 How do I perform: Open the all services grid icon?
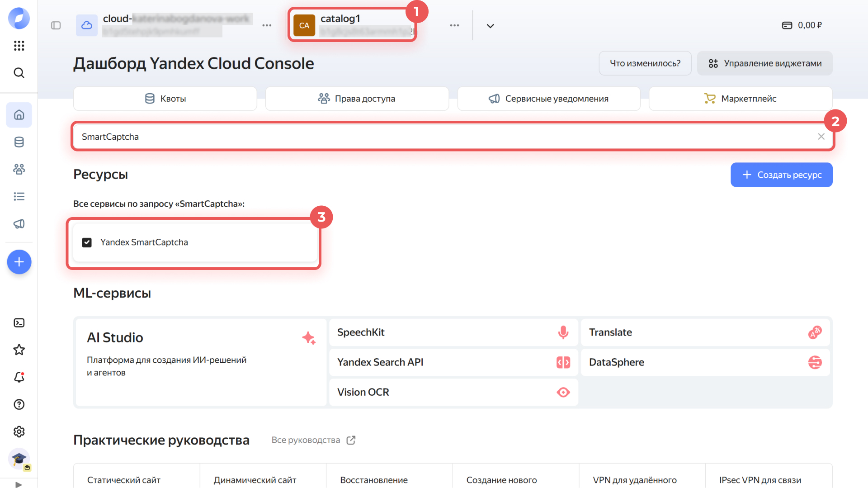pyautogui.click(x=19, y=46)
